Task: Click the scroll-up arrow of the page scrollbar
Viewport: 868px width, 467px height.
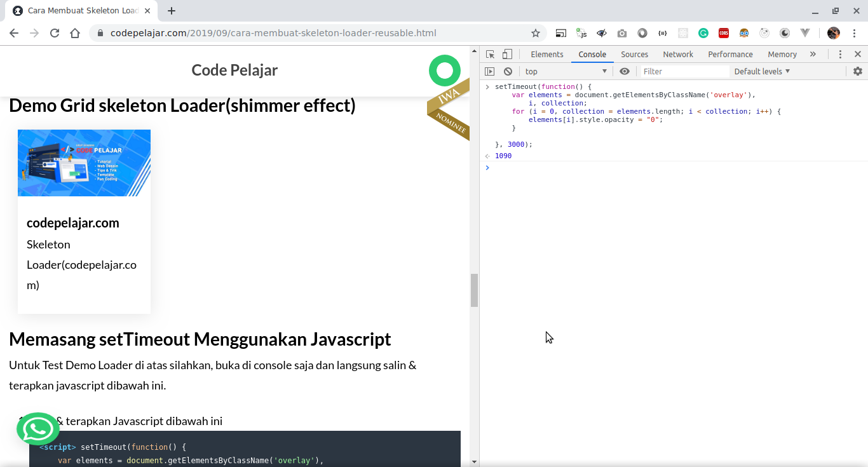Action: 474,51
